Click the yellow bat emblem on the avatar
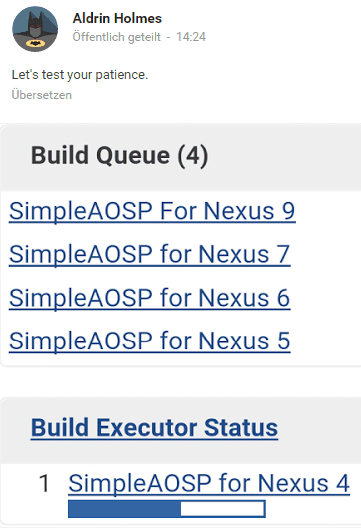The width and height of the screenshot is (361, 529). 35,43
